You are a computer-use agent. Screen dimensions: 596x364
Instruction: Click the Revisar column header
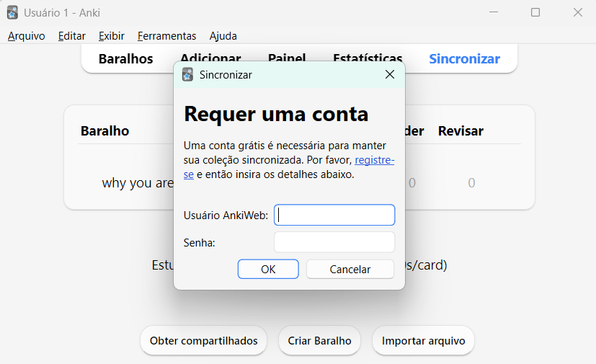coord(461,131)
